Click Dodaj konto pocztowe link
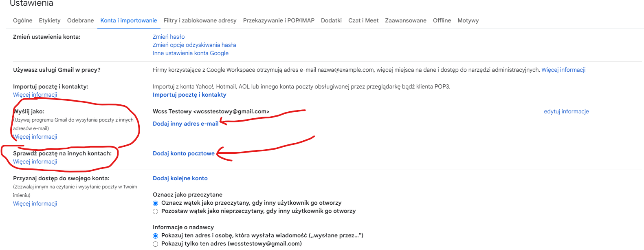Image resolution: width=644 pixels, height=250 pixels. point(183,153)
